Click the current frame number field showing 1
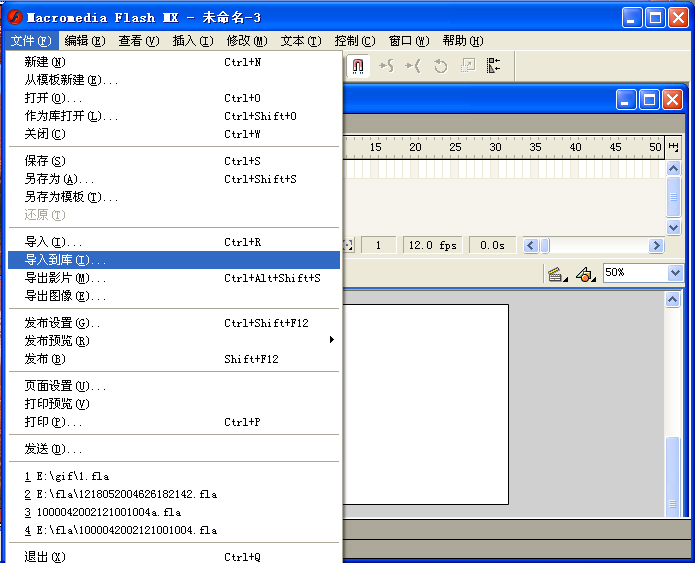The image size is (695, 563). click(x=379, y=245)
